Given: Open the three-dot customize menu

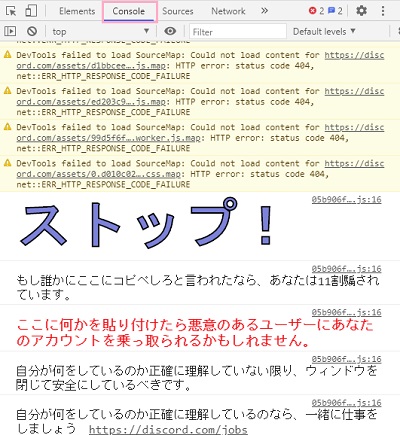Looking at the screenshot, I should pos(383,11).
